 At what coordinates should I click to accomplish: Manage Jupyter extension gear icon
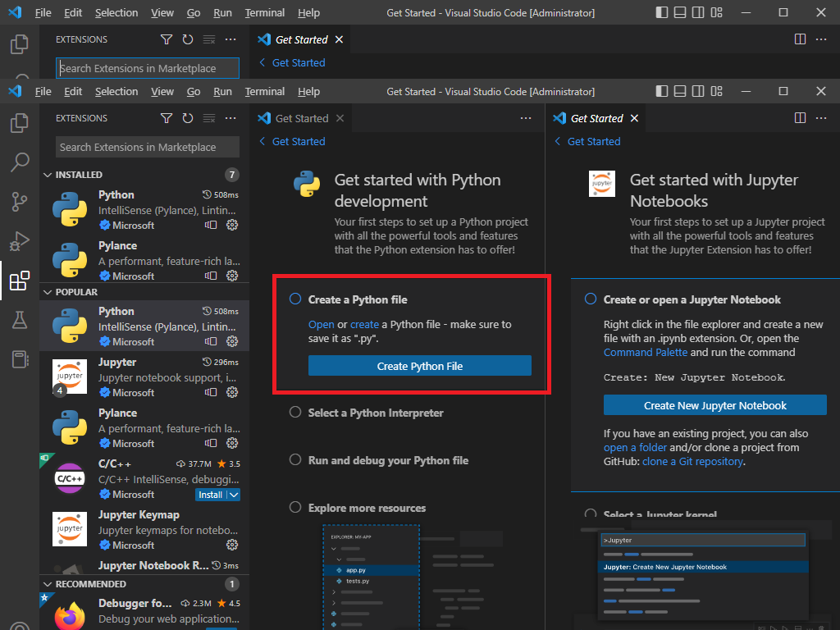coord(232,392)
